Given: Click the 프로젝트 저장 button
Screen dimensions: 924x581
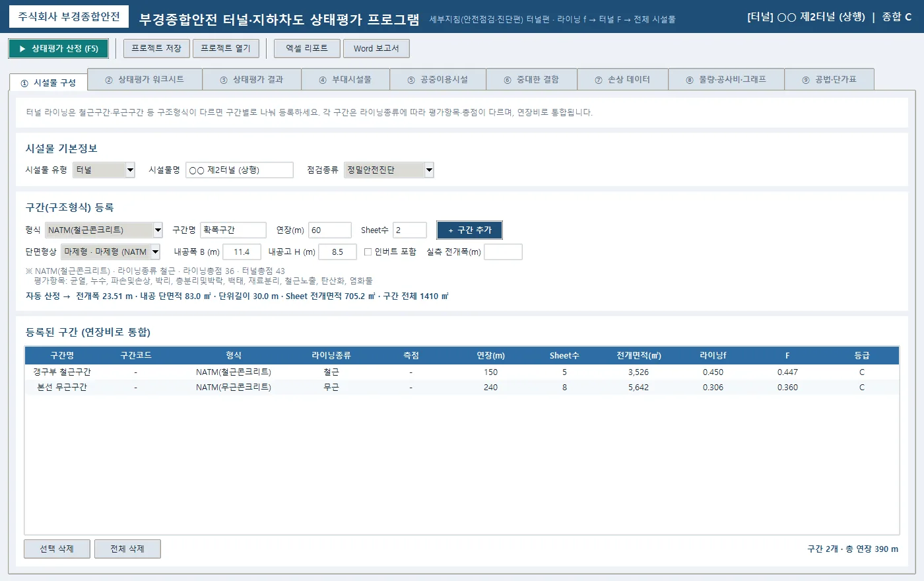Looking at the screenshot, I should tap(156, 48).
